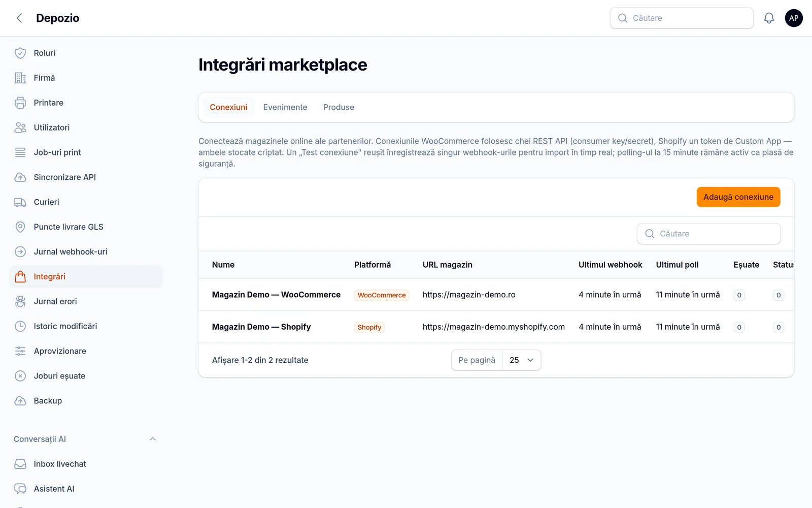Sort by the Nume column header
This screenshot has height=508, width=812.
click(x=223, y=265)
